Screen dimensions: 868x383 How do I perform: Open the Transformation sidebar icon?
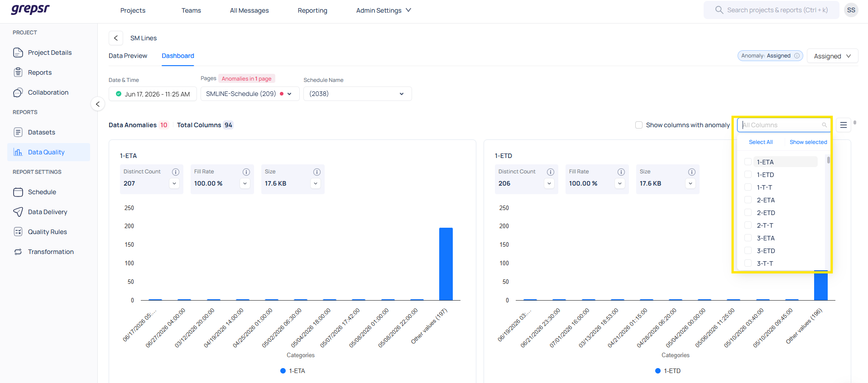[x=18, y=252]
